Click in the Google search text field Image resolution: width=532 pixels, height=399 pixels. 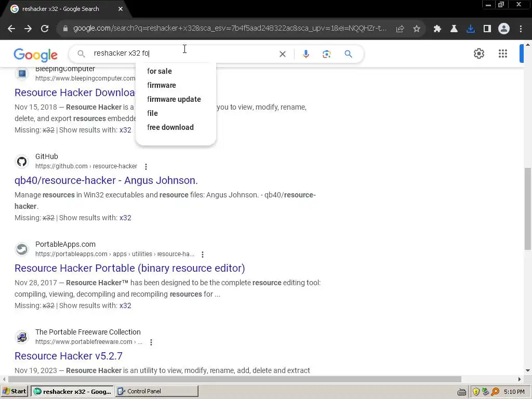(x=183, y=54)
